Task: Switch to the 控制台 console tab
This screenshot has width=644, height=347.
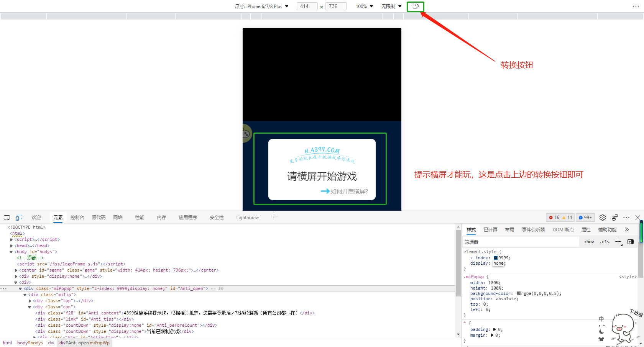Action: coord(77,218)
